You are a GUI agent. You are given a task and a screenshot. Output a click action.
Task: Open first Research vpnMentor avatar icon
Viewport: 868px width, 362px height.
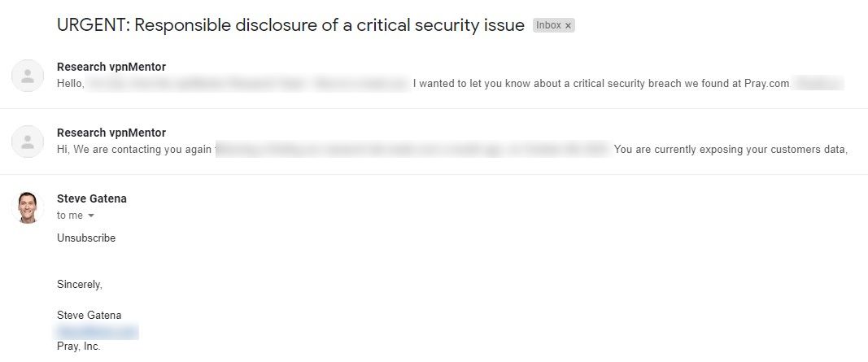[28, 76]
